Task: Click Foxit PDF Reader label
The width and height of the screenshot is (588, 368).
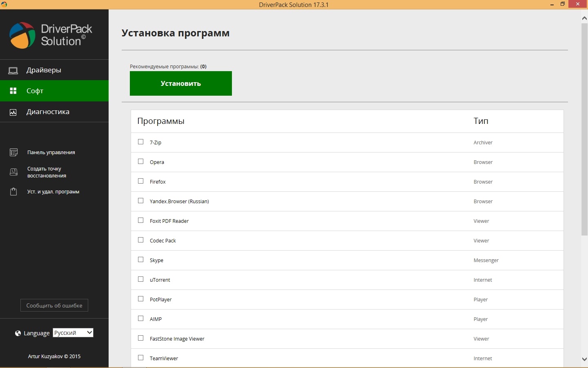Action: (x=169, y=221)
